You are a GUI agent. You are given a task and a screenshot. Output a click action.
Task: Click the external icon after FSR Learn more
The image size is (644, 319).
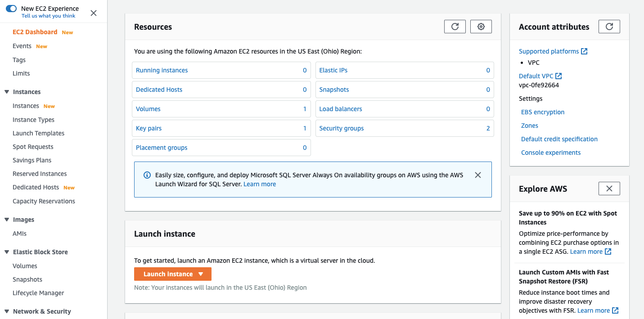[615, 310]
